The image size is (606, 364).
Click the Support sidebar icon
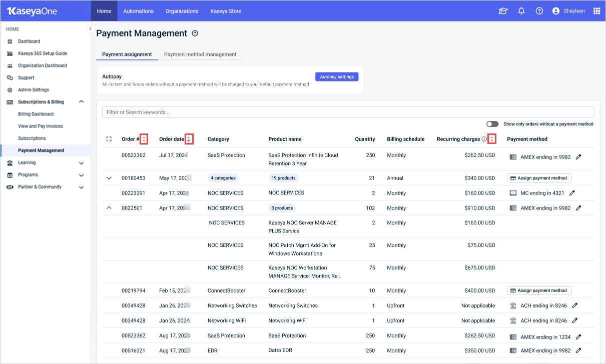pos(10,78)
